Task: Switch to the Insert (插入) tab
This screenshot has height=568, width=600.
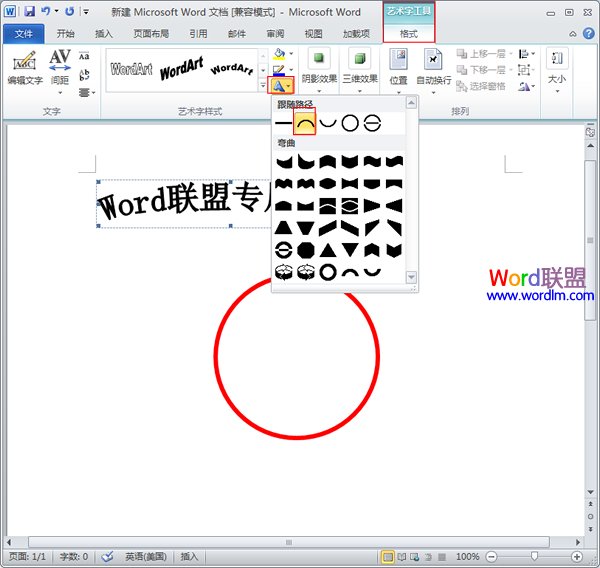Action: point(104,34)
